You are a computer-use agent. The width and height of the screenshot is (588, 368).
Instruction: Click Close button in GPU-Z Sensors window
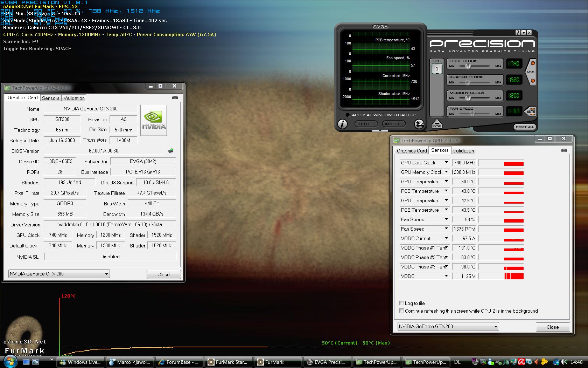pos(553,327)
